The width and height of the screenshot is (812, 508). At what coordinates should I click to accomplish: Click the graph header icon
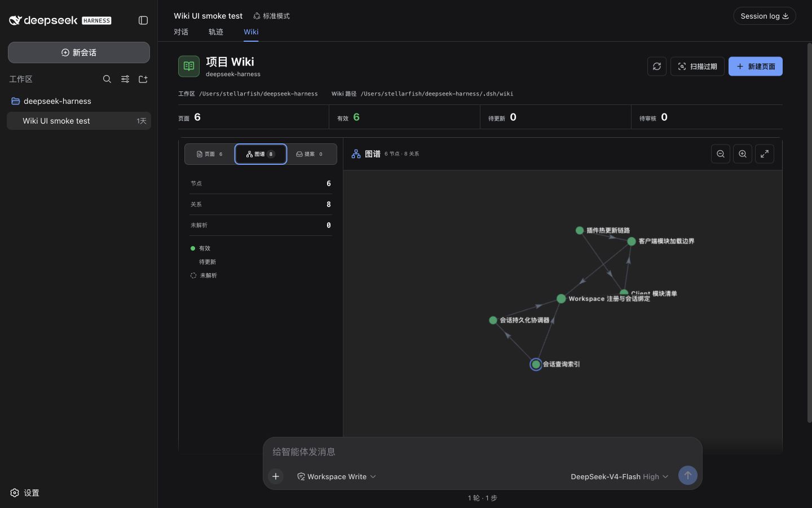(x=356, y=154)
